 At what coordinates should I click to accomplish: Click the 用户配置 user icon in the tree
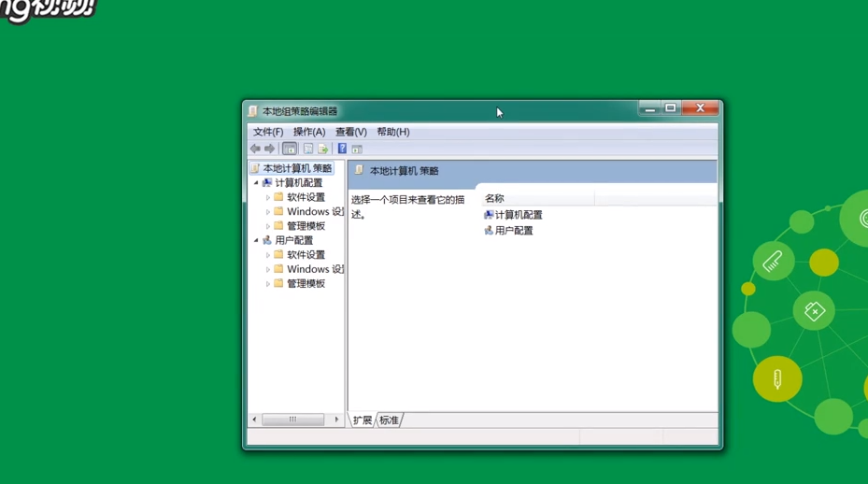[267, 240]
